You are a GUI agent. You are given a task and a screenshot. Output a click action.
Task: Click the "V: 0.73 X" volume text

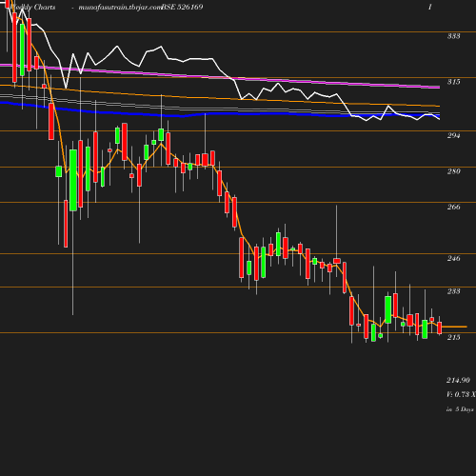pyautogui.click(x=461, y=394)
